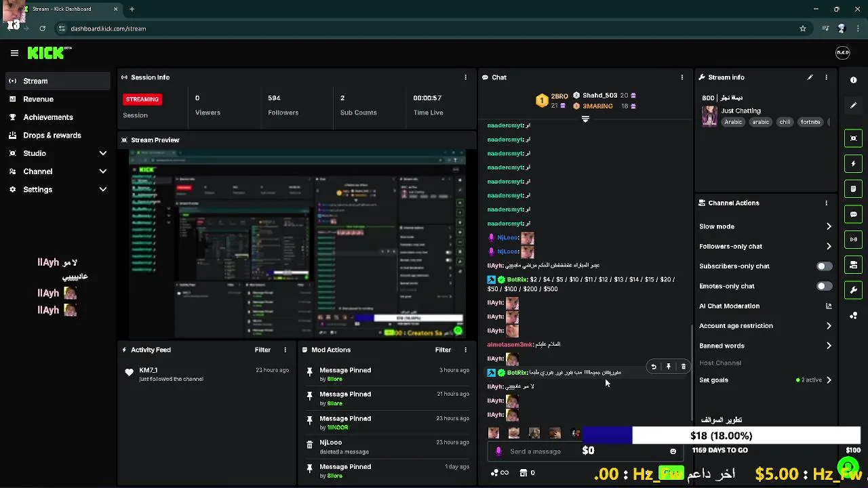868x488 pixels.
Task: Open Slow mode options
Action: [x=765, y=226]
